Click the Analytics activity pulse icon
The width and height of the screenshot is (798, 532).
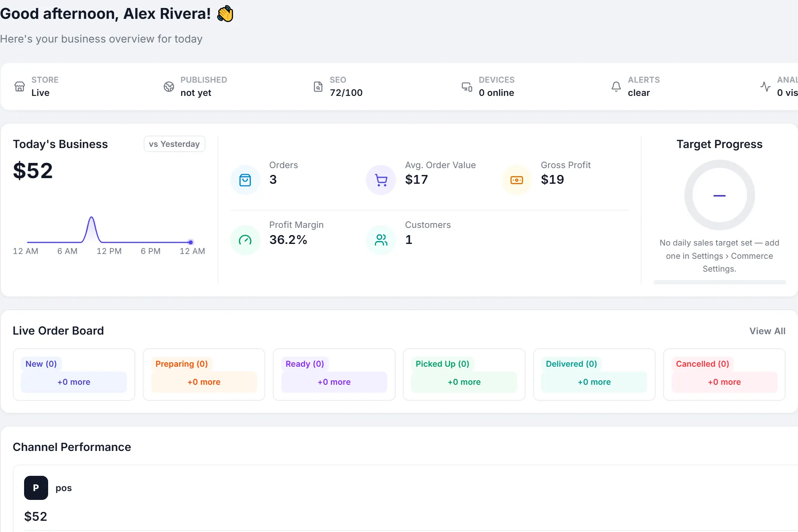point(766,86)
